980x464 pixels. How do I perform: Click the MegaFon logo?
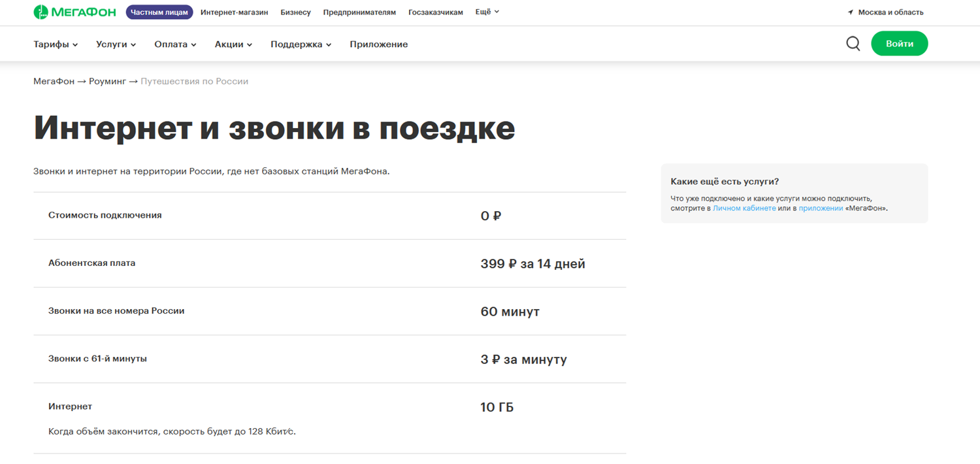coord(76,12)
